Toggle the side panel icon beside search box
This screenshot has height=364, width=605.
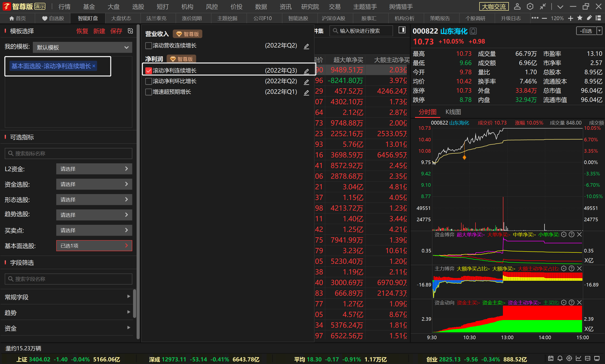coord(402,30)
